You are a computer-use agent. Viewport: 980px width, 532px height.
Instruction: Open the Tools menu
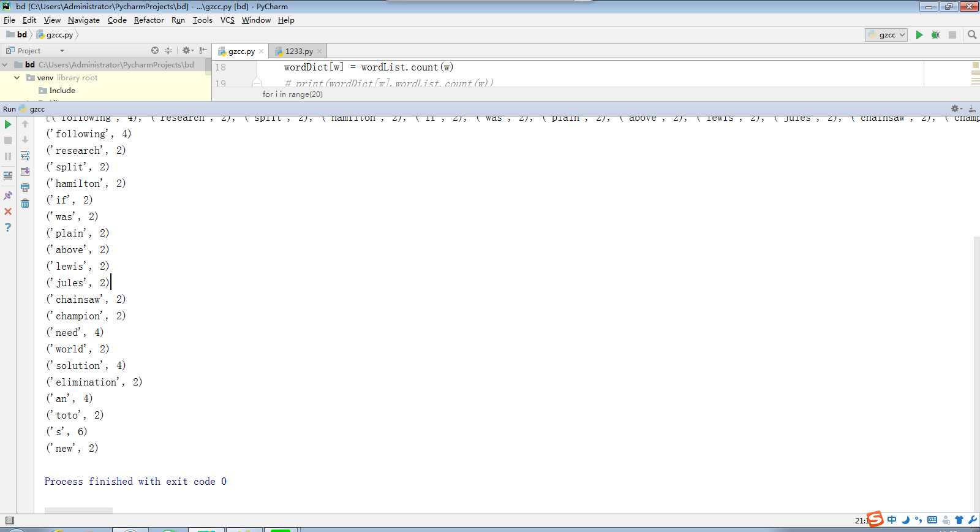[202, 20]
